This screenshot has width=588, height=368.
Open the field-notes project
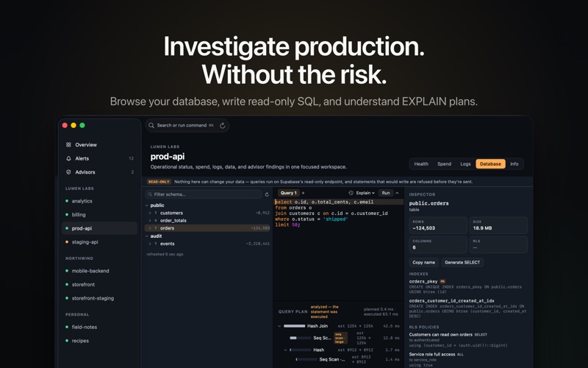[x=100, y=327]
